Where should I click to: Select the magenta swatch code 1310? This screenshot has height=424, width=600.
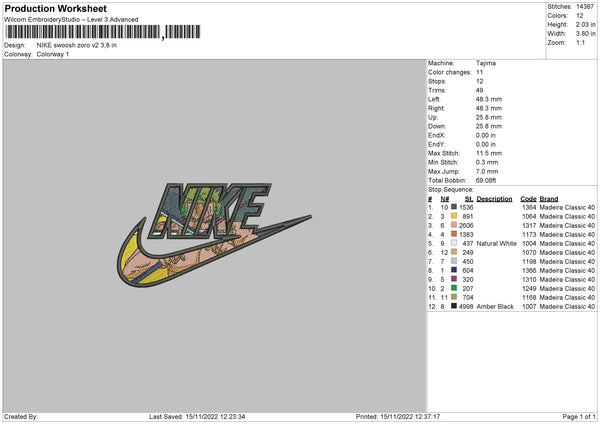click(x=454, y=279)
